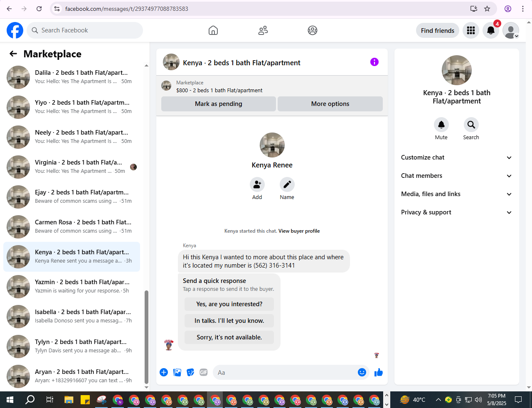The height and width of the screenshot is (408, 532).
Task: Open the Facebook menu grid icon
Action: [471, 30]
